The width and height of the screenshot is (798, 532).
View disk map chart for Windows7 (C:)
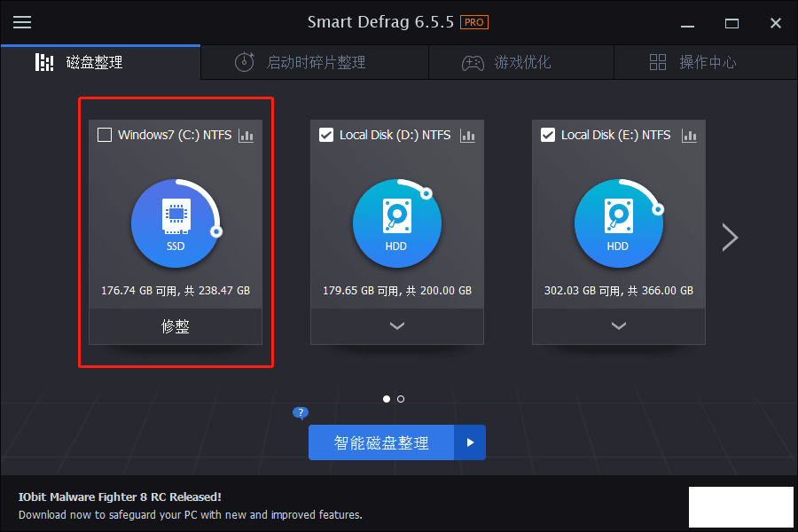point(246,136)
